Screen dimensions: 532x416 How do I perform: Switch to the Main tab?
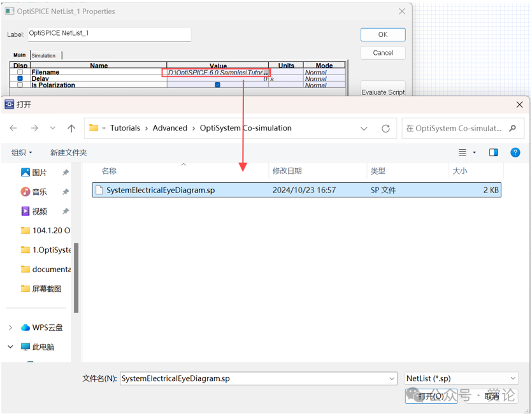pos(20,55)
